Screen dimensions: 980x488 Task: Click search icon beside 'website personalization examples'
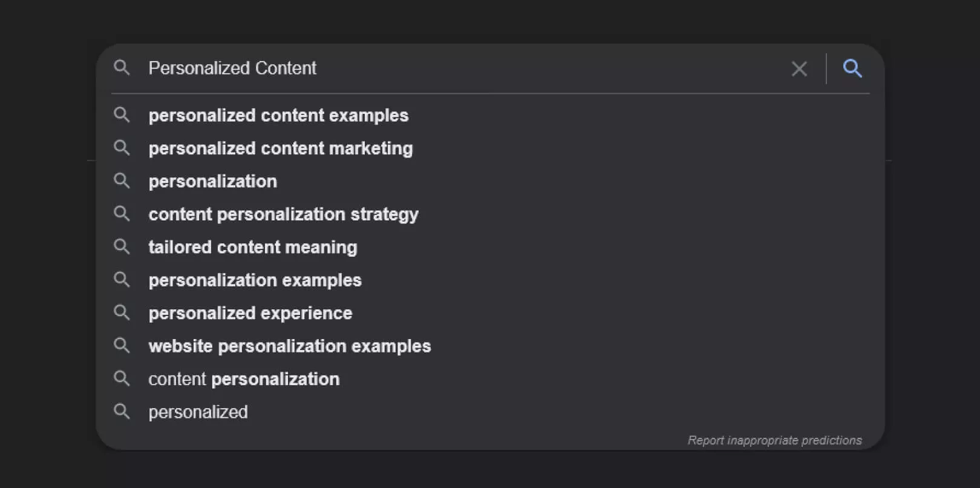(x=122, y=346)
